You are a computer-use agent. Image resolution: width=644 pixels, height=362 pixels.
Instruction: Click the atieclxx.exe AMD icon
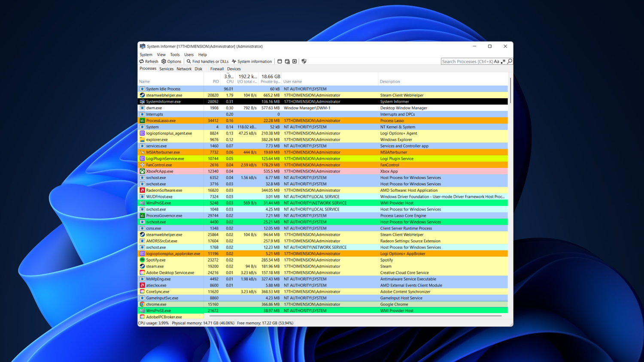click(142, 285)
